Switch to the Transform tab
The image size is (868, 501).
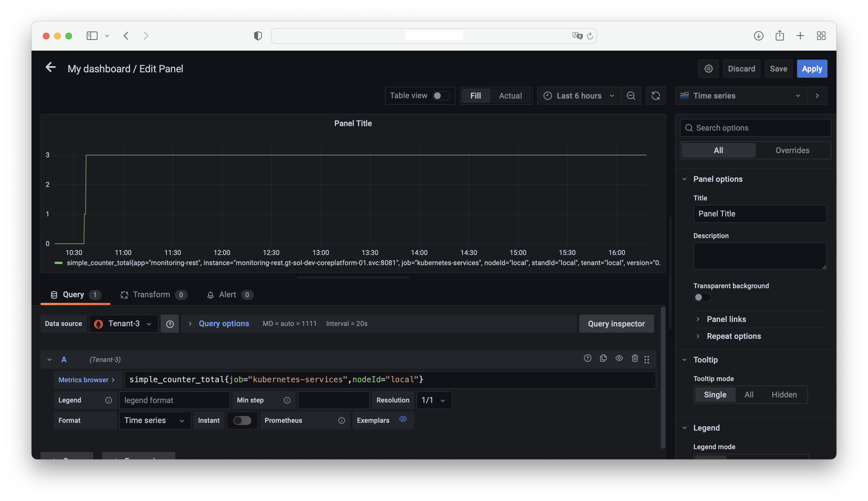click(x=154, y=295)
